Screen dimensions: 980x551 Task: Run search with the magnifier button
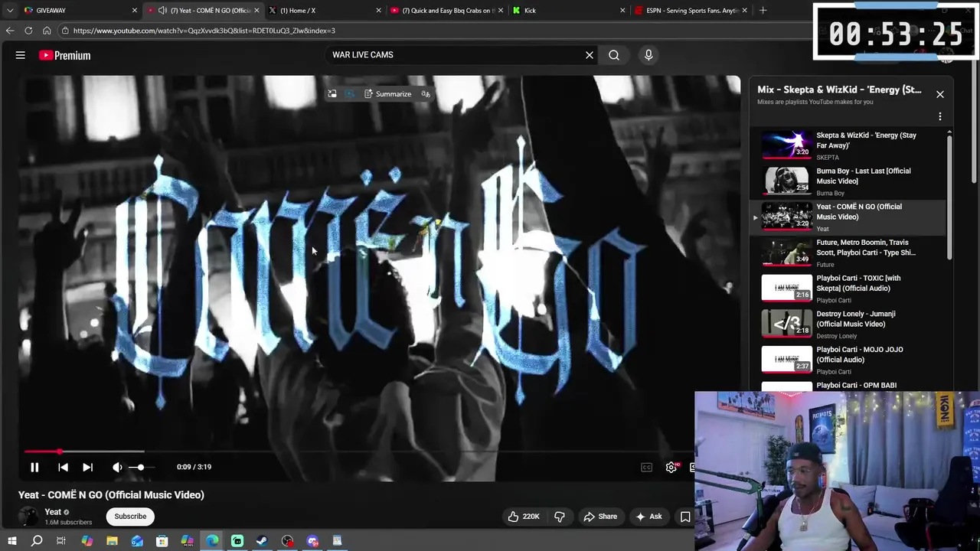click(614, 55)
